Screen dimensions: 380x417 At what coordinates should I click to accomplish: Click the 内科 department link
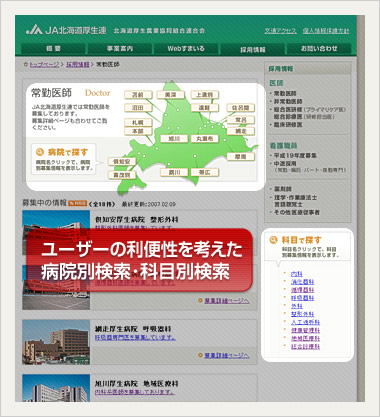pyautogui.click(x=297, y=274)
